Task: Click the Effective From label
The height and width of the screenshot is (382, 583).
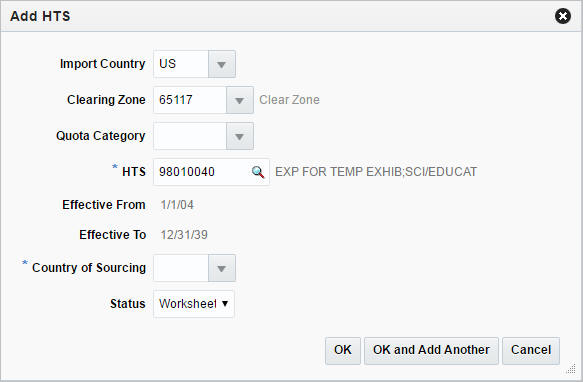Action: pyautogui.click(x=104, y=205)
